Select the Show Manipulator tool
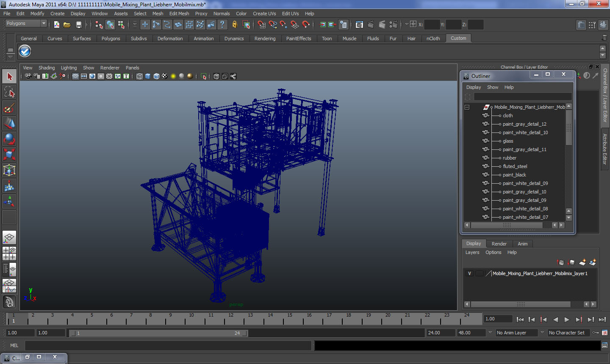The width and height of the screenshot is (610, 364). point(9,201)
